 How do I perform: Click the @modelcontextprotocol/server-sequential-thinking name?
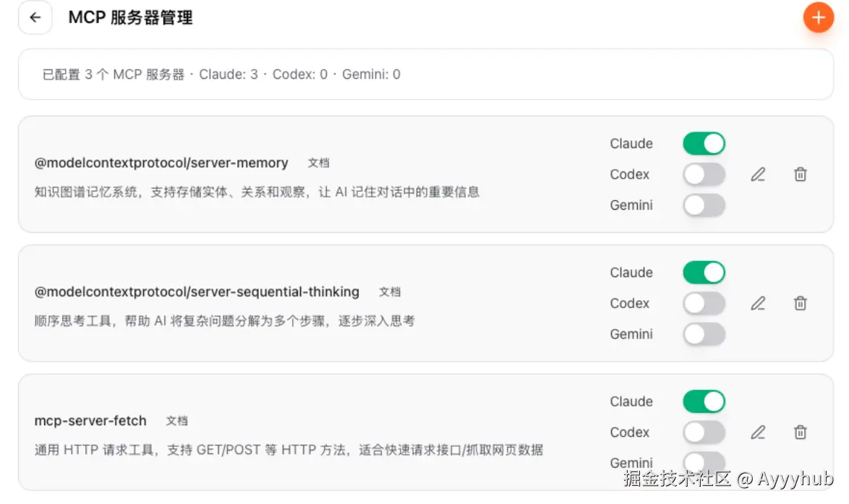(x=197, y=292)
